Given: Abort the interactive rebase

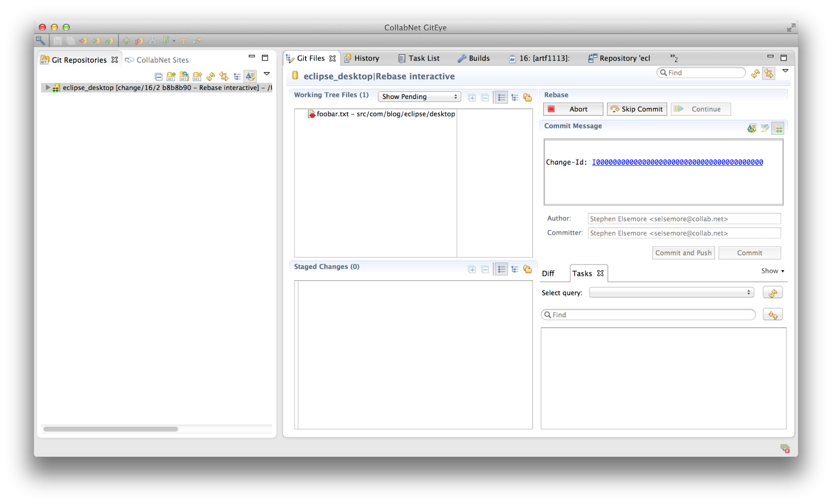Looking at the screenshot, I should pos(573,109).
